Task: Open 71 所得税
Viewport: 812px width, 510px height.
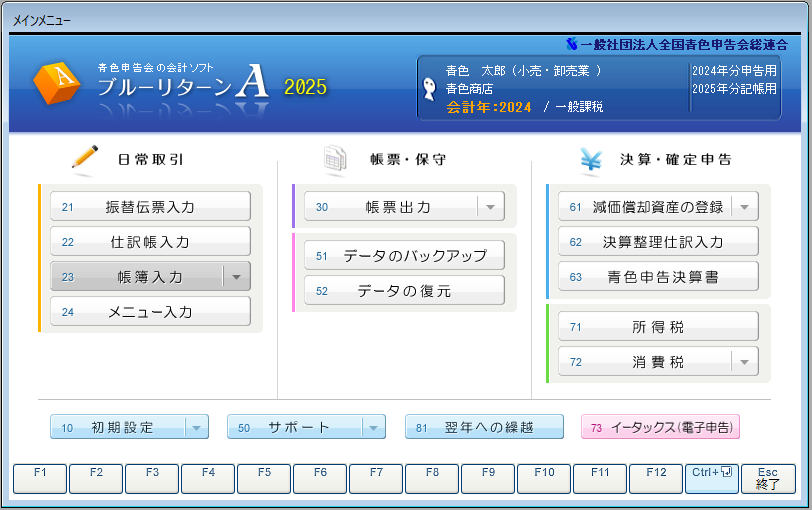Action: point(658,326)
